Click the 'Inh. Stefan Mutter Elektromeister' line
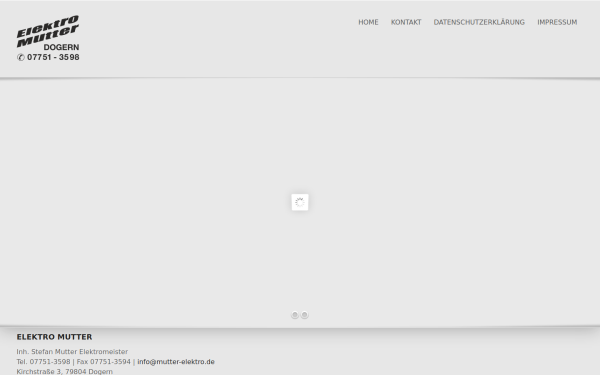Image resolution: width=600 pixels, height=375 pixels. tap(72, 351)
